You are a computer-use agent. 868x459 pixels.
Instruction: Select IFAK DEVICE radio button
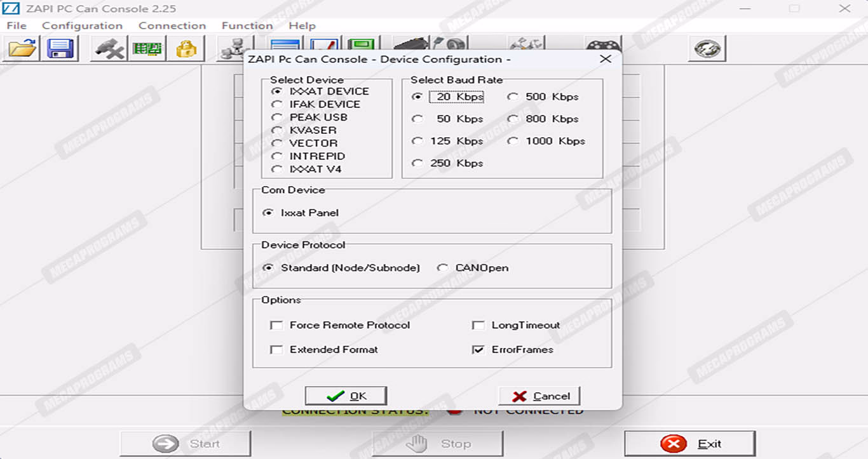[x=316, y=104]
